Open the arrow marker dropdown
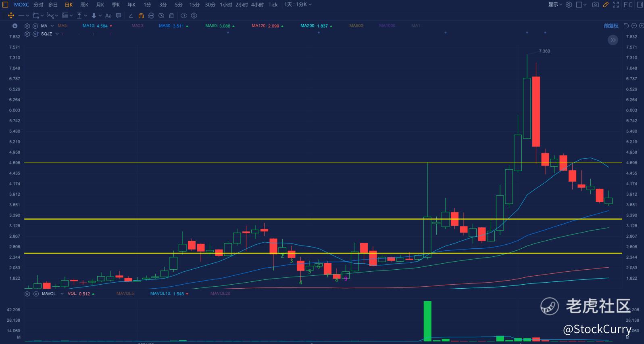Viewport: 644px width, 344px height. (x=100, y=16)
